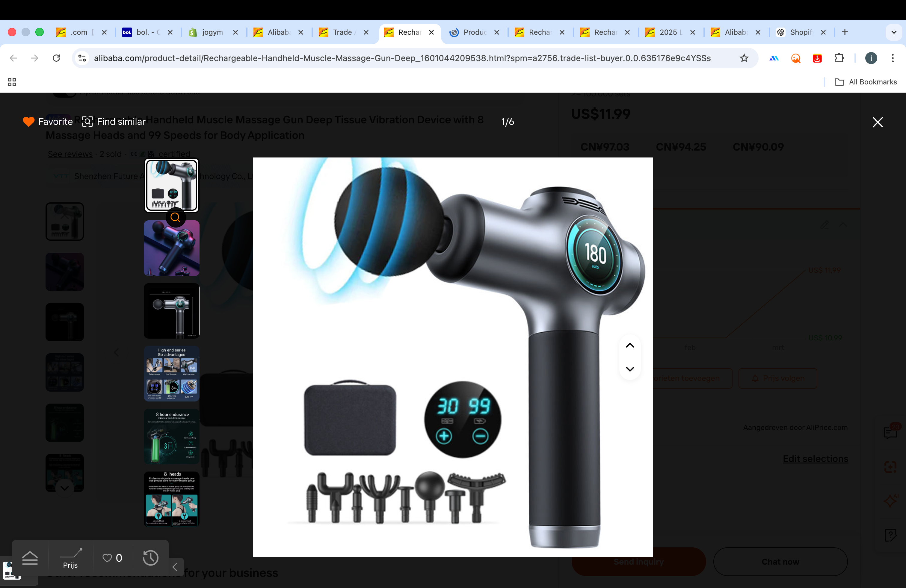Open the price history clock icon
The width and height of the screenshot is (906, 588).
(151, 558)
